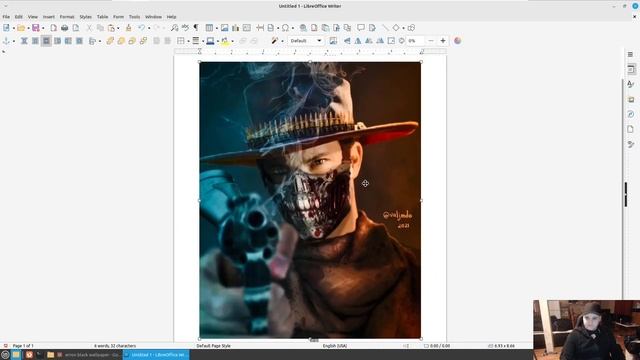Click 'English (USA)' language in status bar
640x360 pixels.
[335, 346]
